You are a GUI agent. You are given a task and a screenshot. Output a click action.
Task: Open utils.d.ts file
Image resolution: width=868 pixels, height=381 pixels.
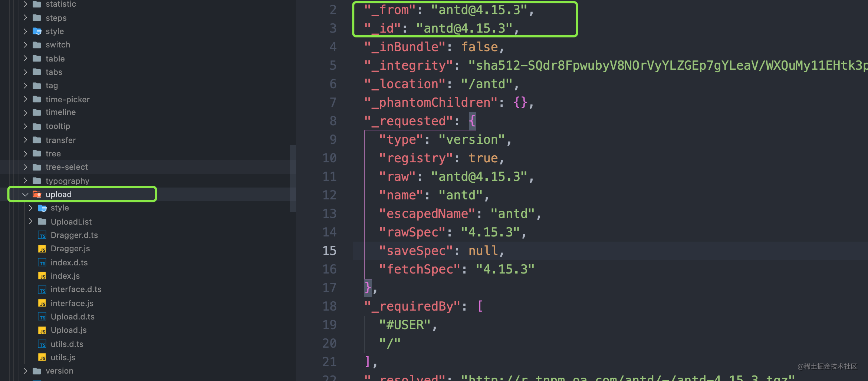(x=67, y=344)
